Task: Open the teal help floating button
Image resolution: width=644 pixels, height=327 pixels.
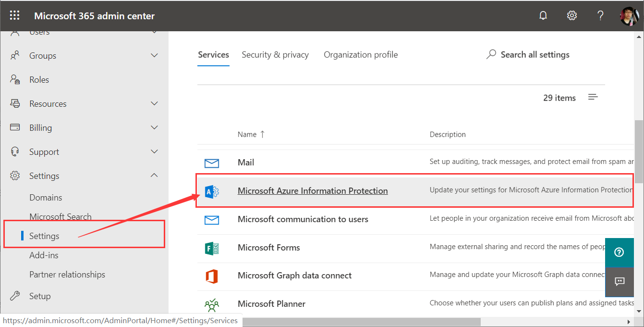Action: [619, 252]
